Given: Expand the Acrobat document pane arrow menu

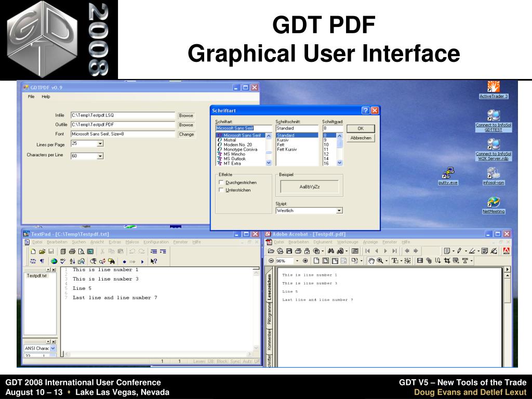Looking at the screenshot, I should (507, 270).
